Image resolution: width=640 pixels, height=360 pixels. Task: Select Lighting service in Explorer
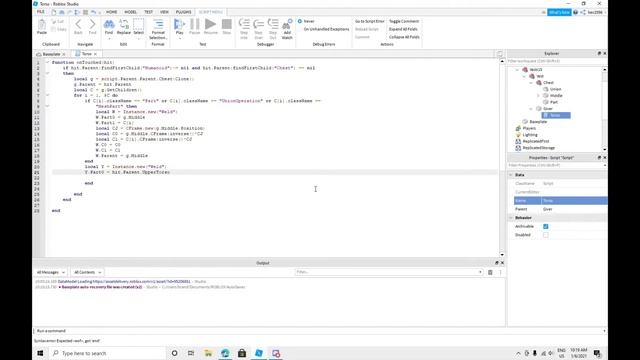[x=530, y=135]
